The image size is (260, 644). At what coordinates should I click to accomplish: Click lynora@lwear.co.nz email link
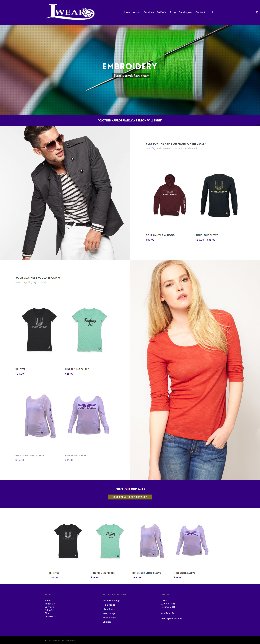click(171, 619)
